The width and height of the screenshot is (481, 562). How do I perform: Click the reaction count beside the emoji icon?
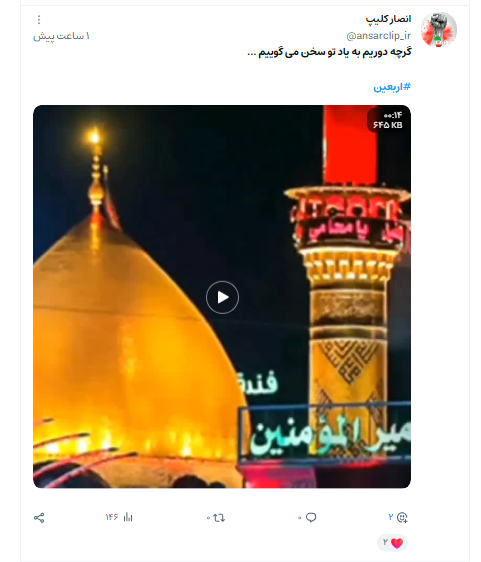[x=391, y=517]
